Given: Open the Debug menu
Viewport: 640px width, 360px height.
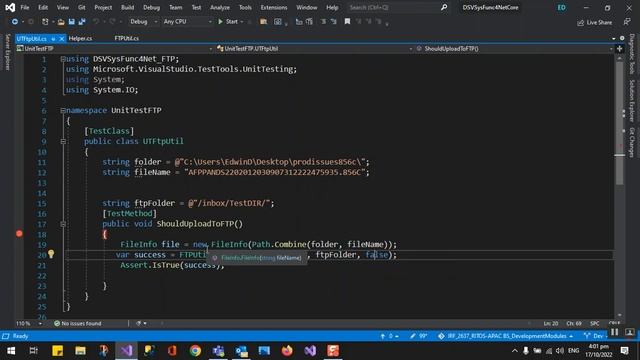Looking at the screenshot, I should coord(151,7).
